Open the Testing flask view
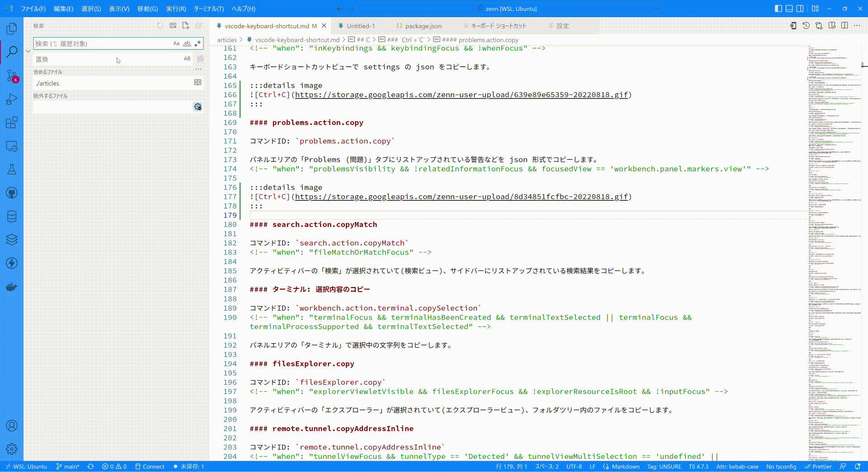 point(12,170)
